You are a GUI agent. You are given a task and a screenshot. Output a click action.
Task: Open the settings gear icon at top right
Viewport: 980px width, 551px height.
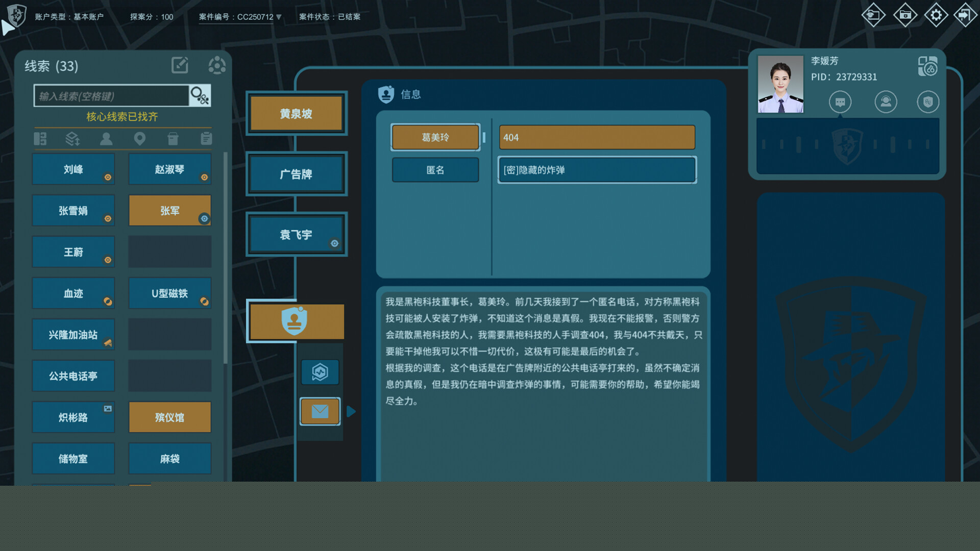[x=936, y=15]
